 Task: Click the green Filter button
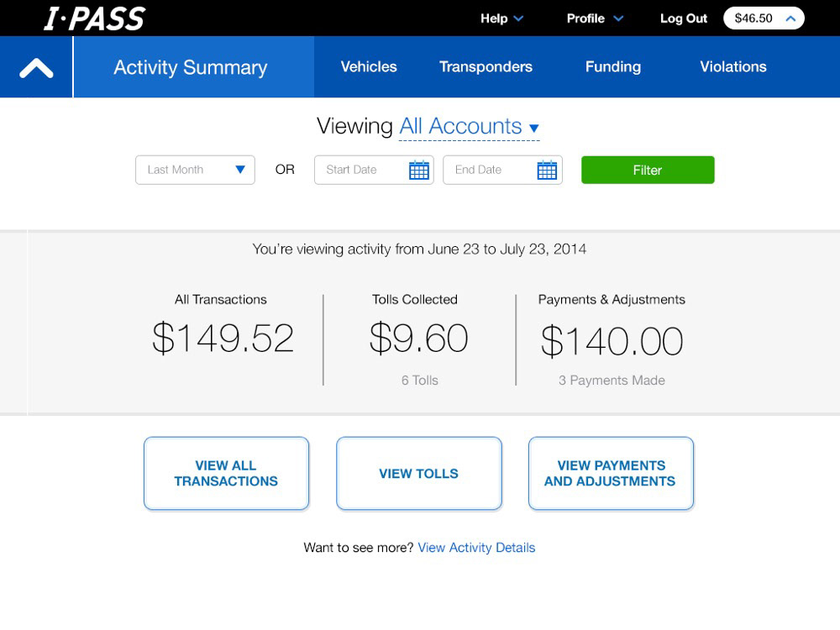[648, 170]
